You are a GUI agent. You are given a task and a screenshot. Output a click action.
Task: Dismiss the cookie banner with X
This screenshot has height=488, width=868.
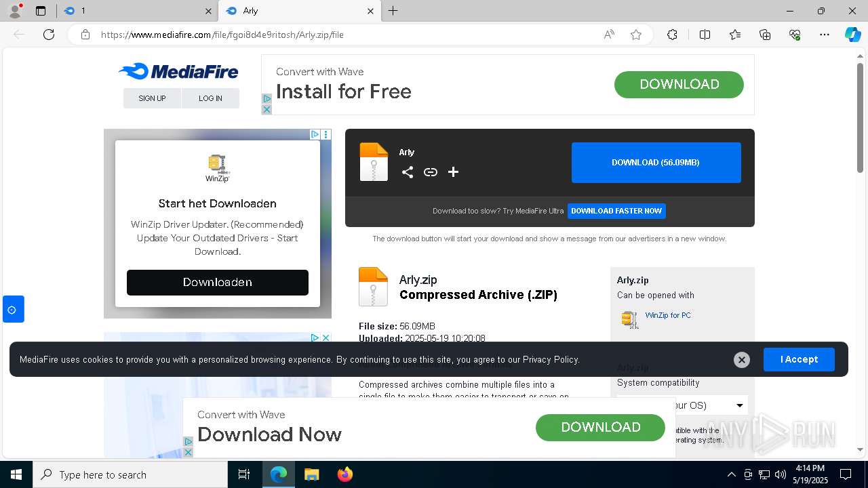(742, 360)
